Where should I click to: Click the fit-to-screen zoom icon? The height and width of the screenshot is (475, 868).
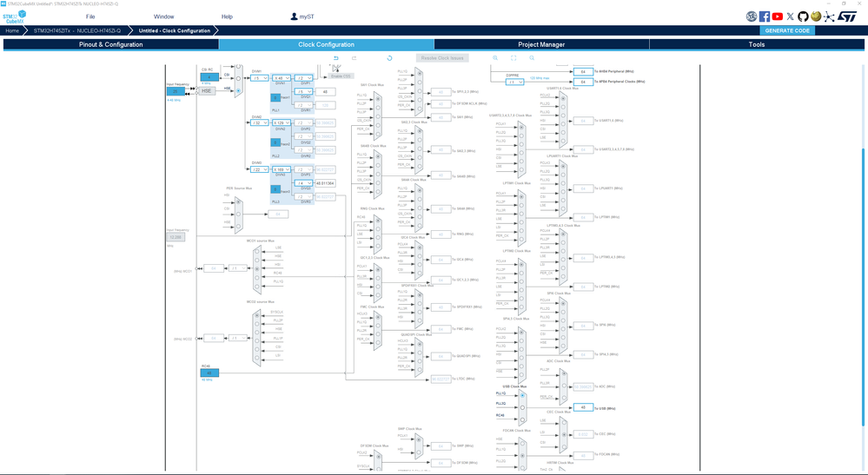[514, 58]
